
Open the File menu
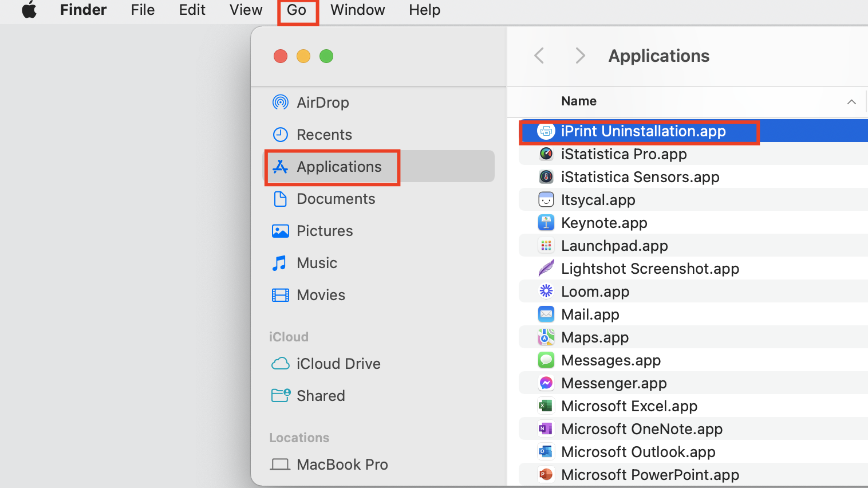click(143, 10)
